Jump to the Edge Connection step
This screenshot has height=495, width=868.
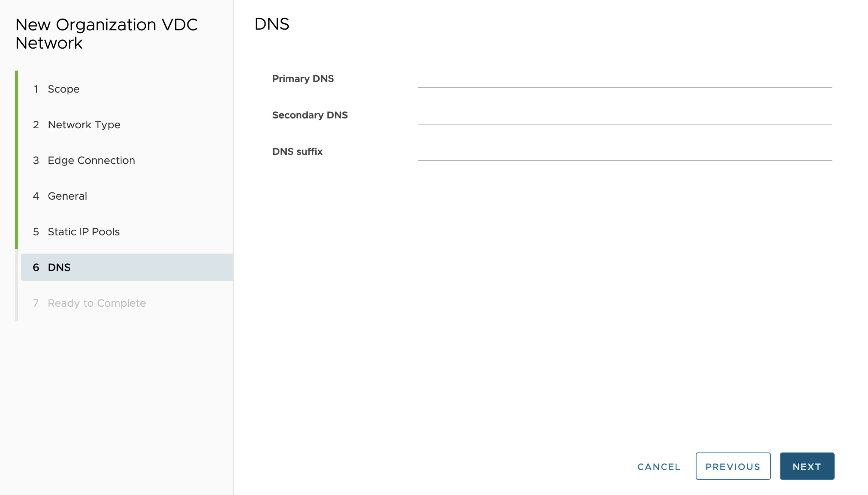pyautogui.click(x=91, y=160)
